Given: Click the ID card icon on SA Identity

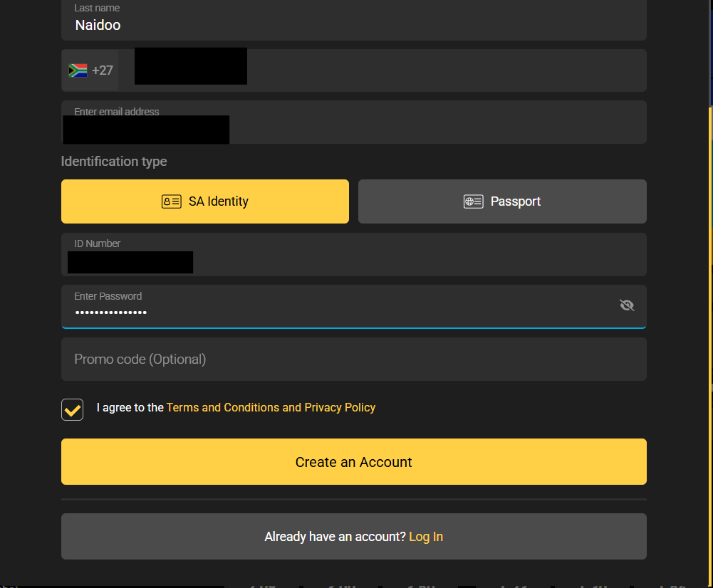Looking at the screenshot, I should point(171,201).
